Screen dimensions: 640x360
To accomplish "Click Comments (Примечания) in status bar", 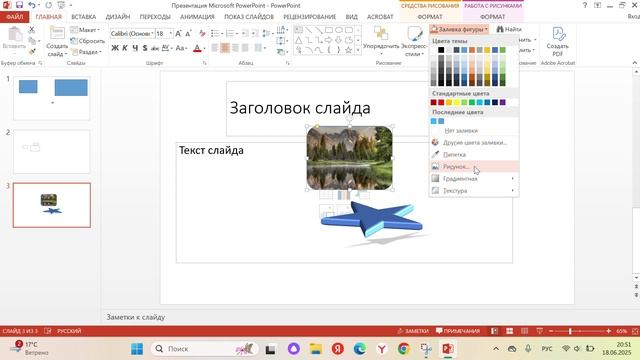I will coord(458,331).
